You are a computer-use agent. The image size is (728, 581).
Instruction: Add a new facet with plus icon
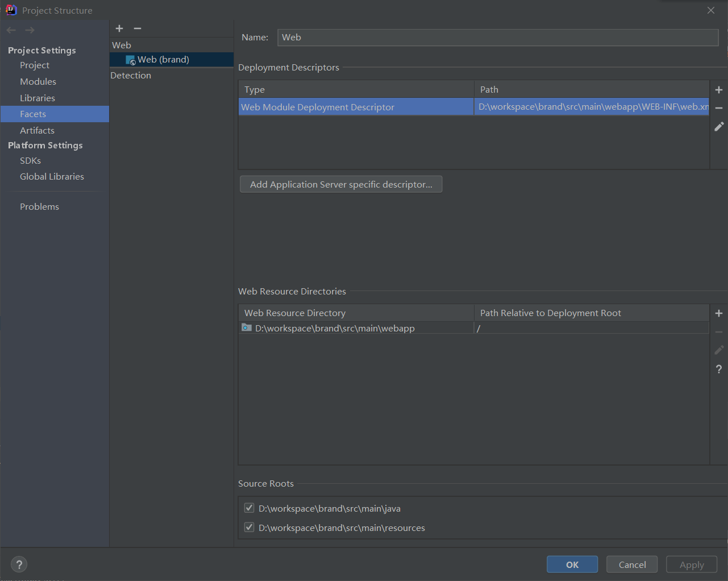click(119, 28)
